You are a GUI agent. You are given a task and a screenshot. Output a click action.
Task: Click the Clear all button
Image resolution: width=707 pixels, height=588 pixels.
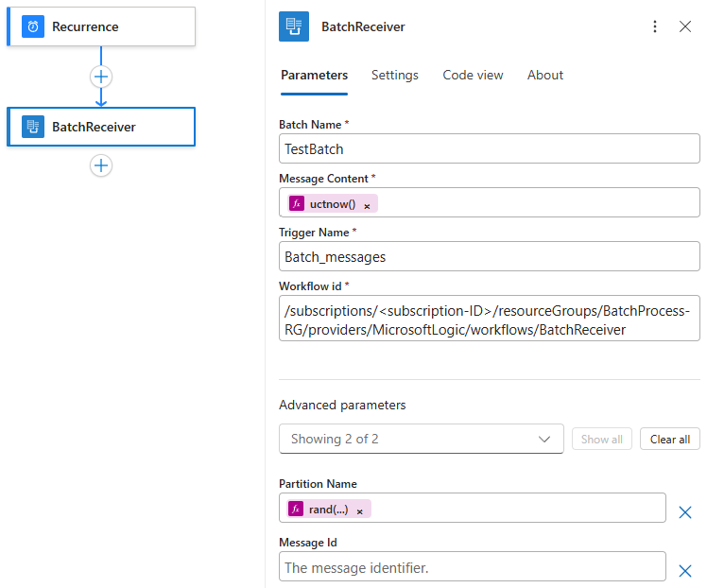point(670,439)
